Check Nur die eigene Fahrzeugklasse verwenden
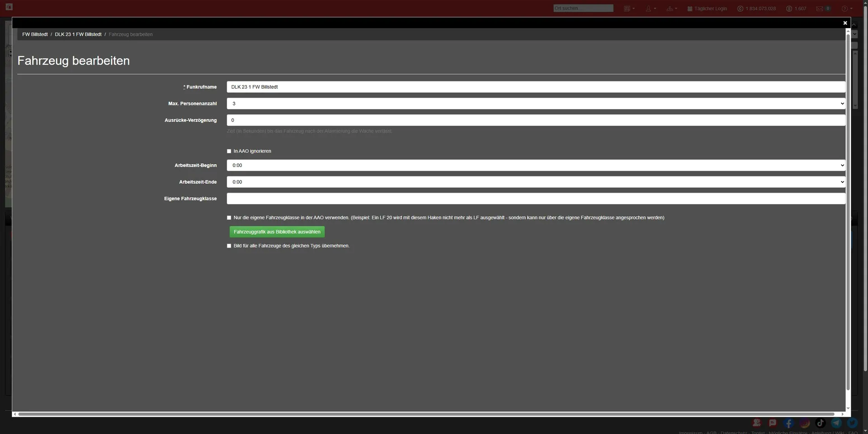This screenshot has height=434, width=868. [x=229, y=218]
